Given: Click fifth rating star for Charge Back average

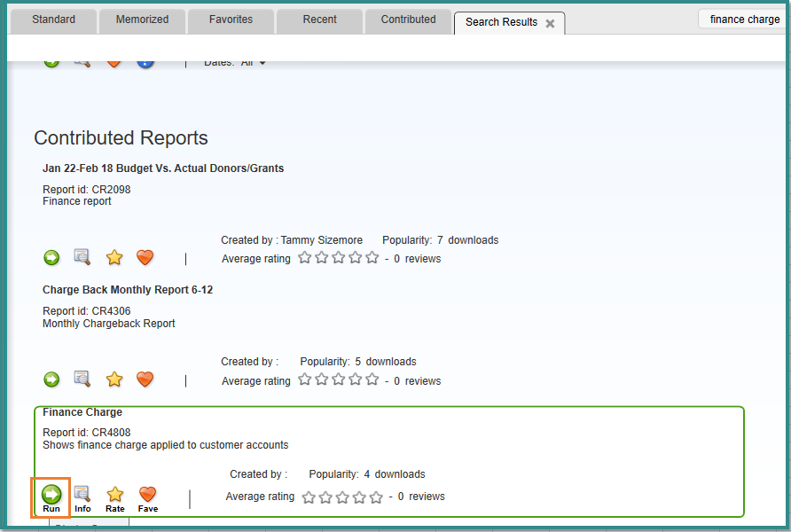Looking at the screenshot, I should 372,379.
